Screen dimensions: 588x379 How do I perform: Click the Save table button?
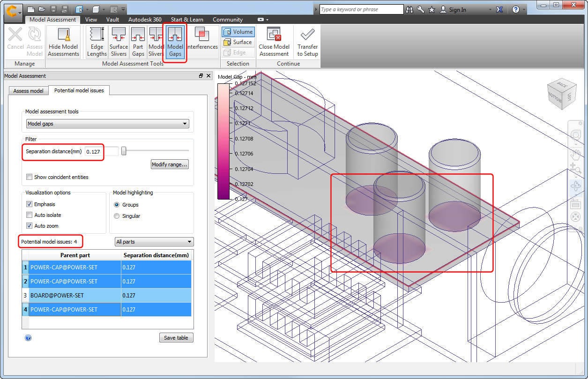176,338
